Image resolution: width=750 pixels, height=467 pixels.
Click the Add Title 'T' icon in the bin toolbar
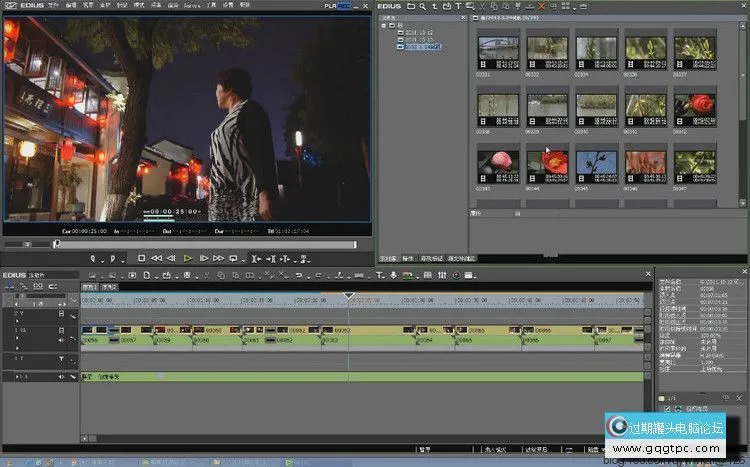(457, 6)
